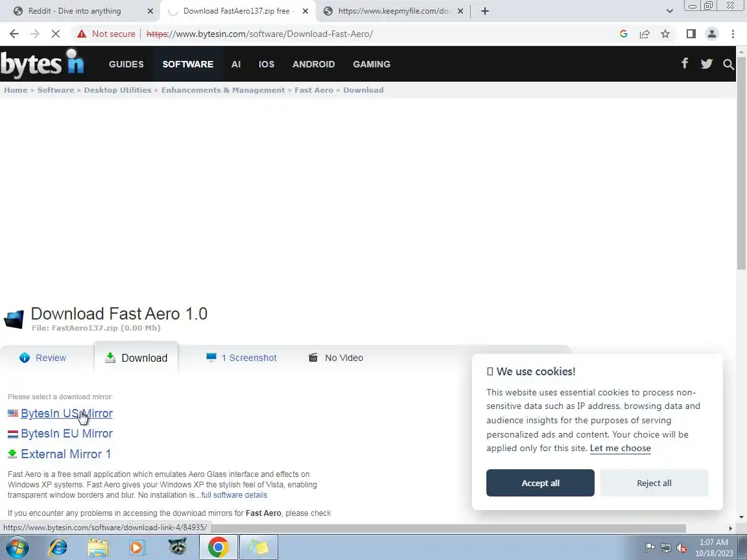This screenshot has height=560, width=747.
Task: Click BytesIn EU Mirror link
Action: [67, 434]
